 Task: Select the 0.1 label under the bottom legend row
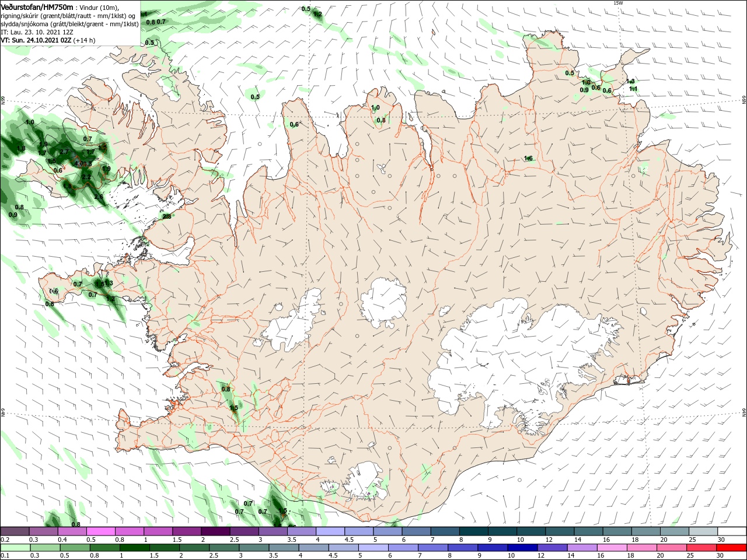coord(5,556)
